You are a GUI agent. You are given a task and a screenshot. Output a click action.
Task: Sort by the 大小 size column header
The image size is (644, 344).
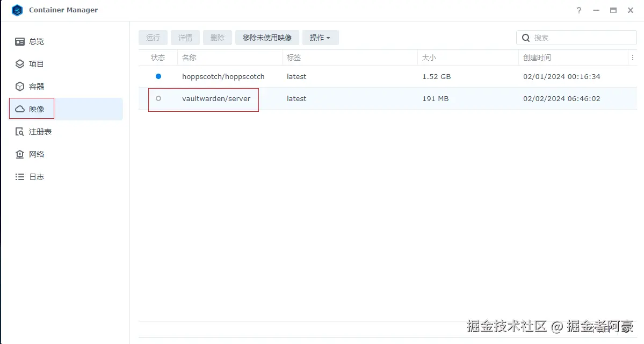(468, 58)
